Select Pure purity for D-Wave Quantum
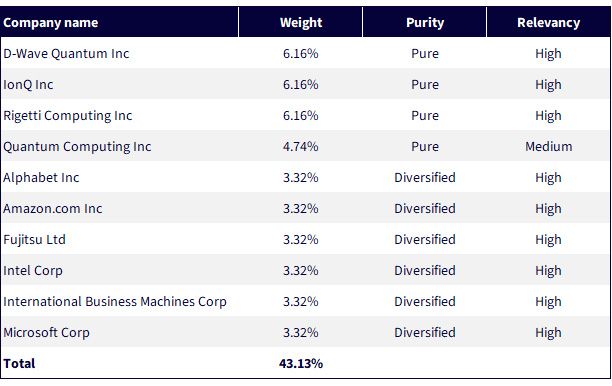This screenshot has width=612, height=386. coord(425,53)
